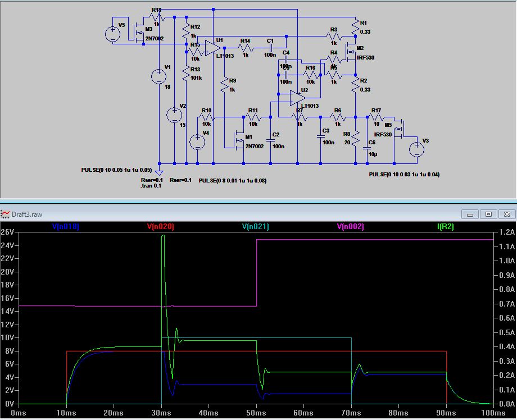
Task: Click the 100ms time axis label
Action: coord(493,413)
